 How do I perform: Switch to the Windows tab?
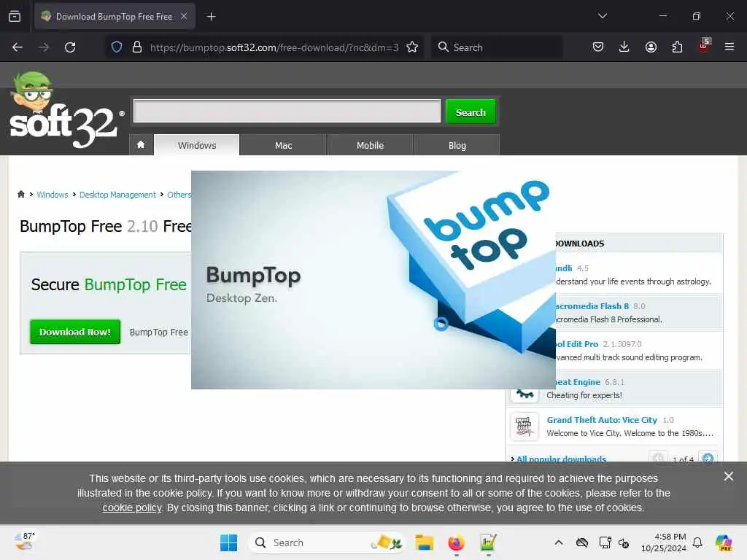tap(197, 145)
